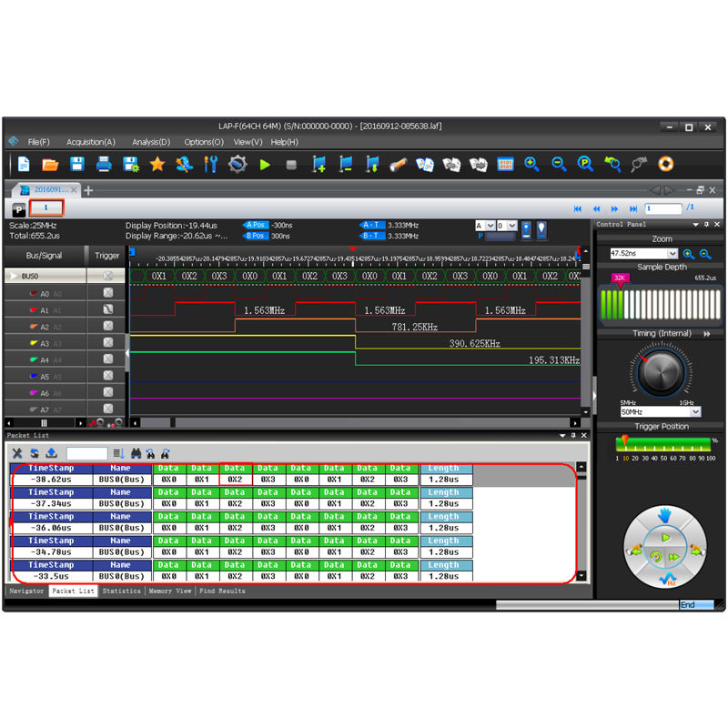The image size is (728, 728).
Task: Toggle trigger condition for channel A2
Action: point(107,326)
